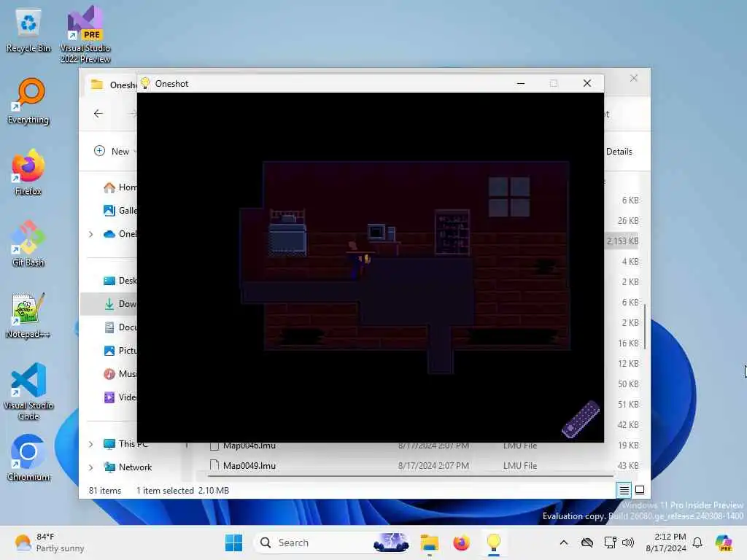Viewport: 747px width, 560px height.
Task: Open the Git Bash desktop shortcut
Action: tap(28, 244)
